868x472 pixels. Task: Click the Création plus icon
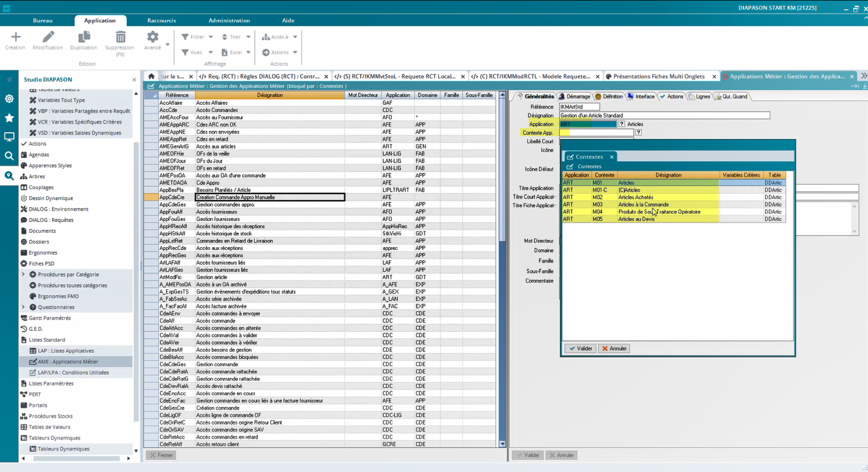tap(15, 38)
